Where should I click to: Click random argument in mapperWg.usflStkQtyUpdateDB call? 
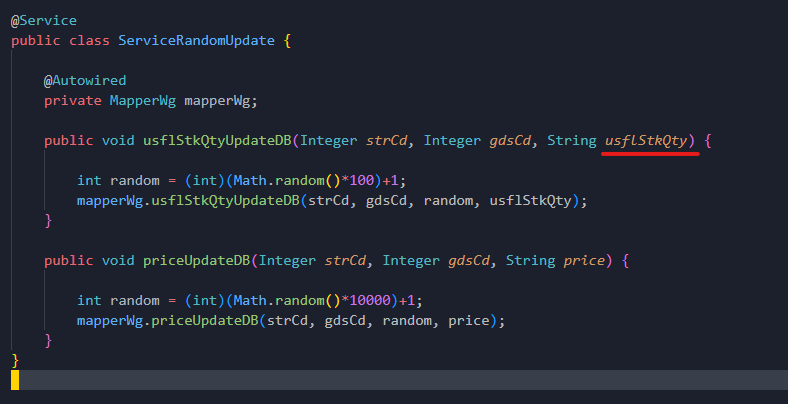pos(448,200)
